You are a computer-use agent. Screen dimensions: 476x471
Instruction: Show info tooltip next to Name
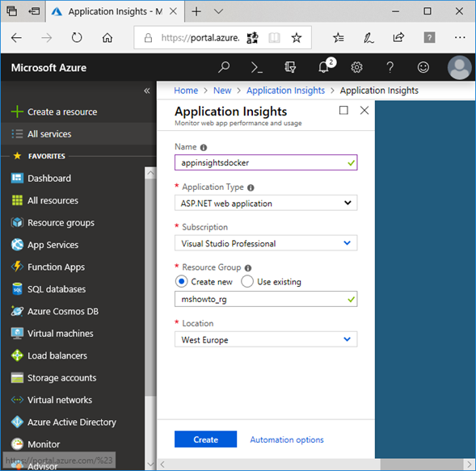point(204,148)
